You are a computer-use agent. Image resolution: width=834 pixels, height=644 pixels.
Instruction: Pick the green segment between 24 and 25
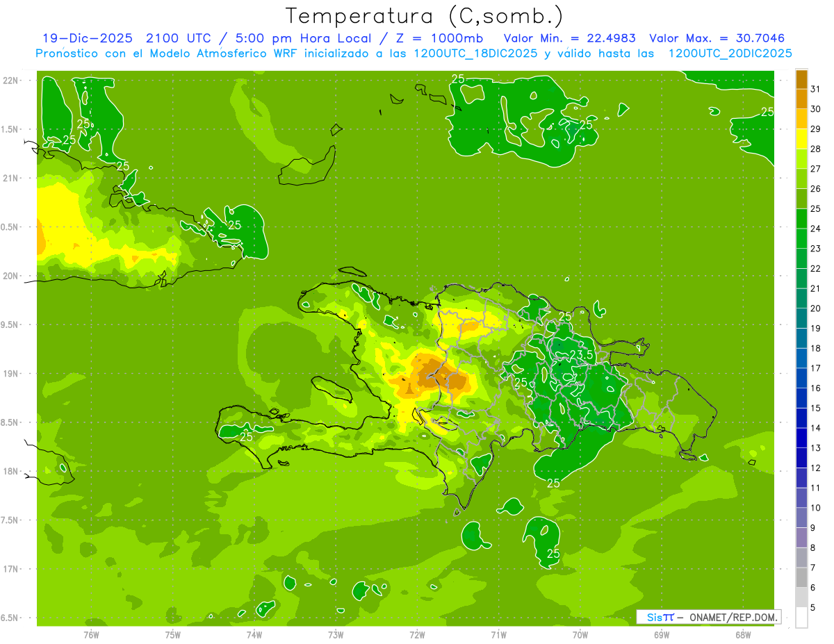(x=801, y=219)
